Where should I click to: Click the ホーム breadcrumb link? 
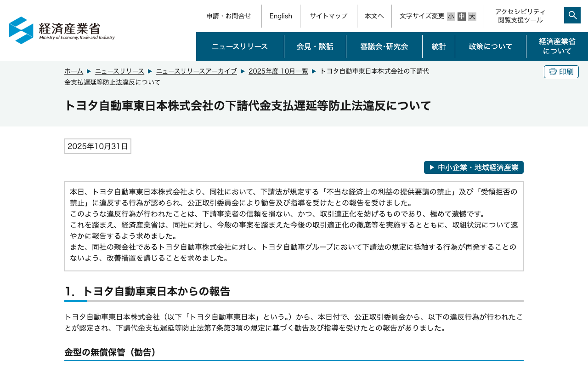73,71
